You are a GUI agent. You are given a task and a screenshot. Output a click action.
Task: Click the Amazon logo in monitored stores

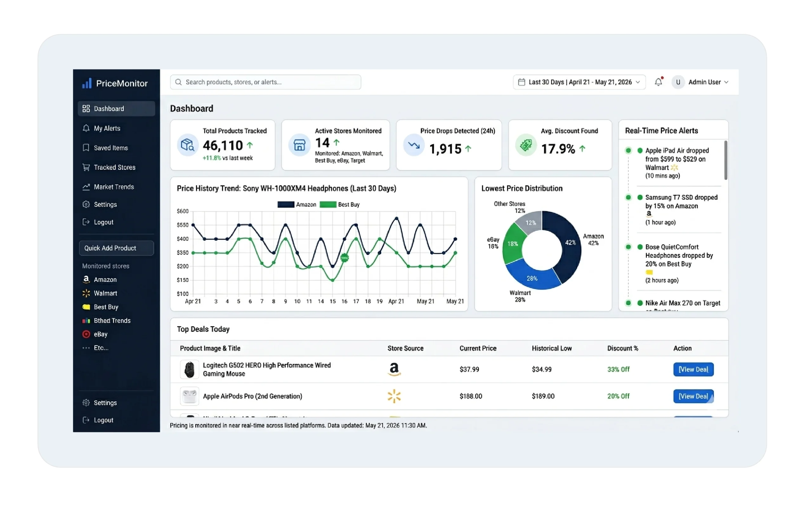[86, 279]
